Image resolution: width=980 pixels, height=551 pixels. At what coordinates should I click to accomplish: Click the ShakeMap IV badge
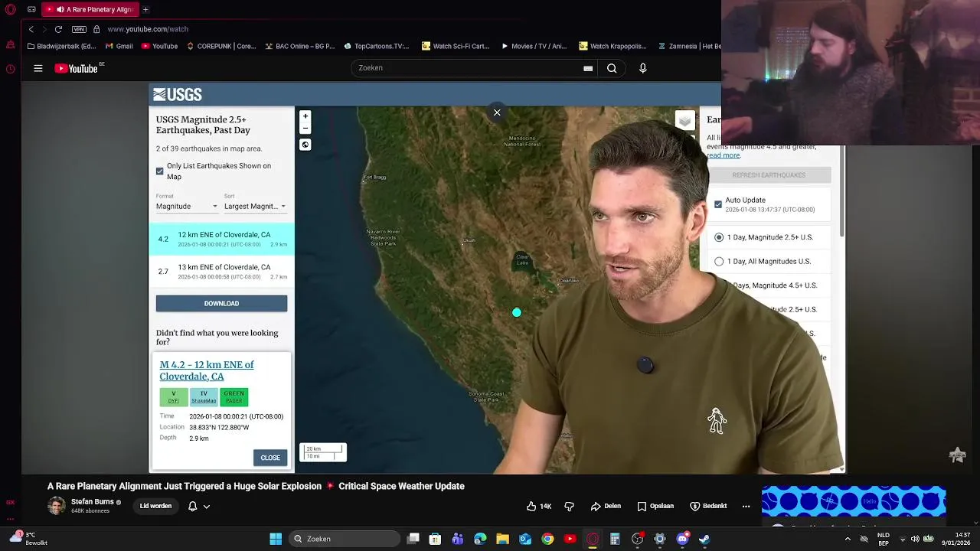coord(204,396)
